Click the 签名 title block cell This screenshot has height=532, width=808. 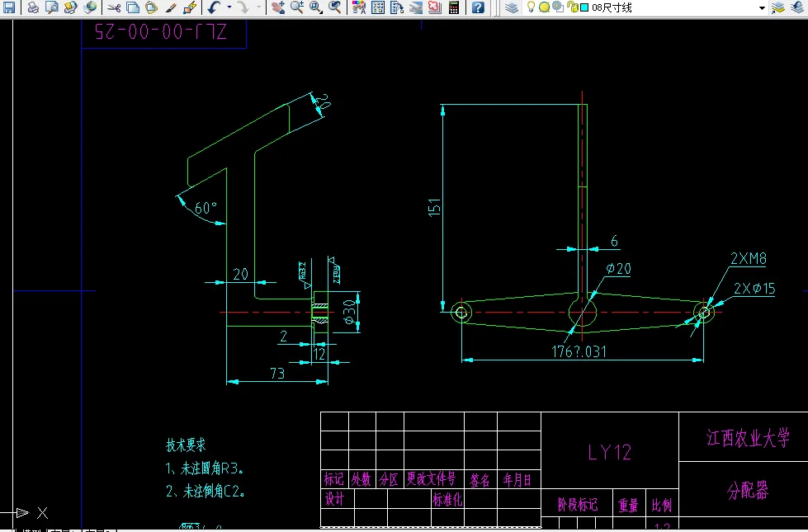click(480, 480)
